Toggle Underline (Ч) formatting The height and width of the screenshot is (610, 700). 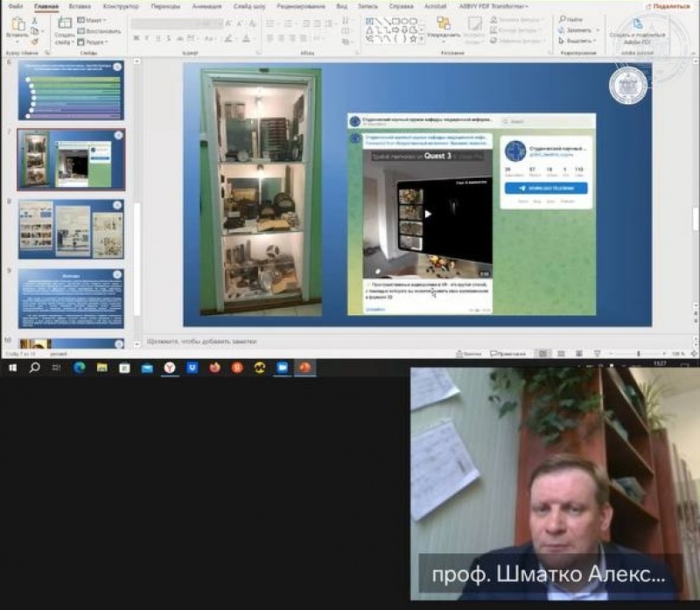tap(157, 39)
